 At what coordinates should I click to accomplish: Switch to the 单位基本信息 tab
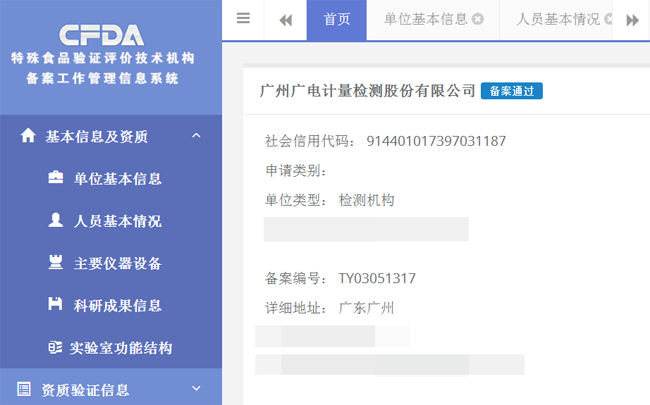pyautogui.click(x=426, y=19)
